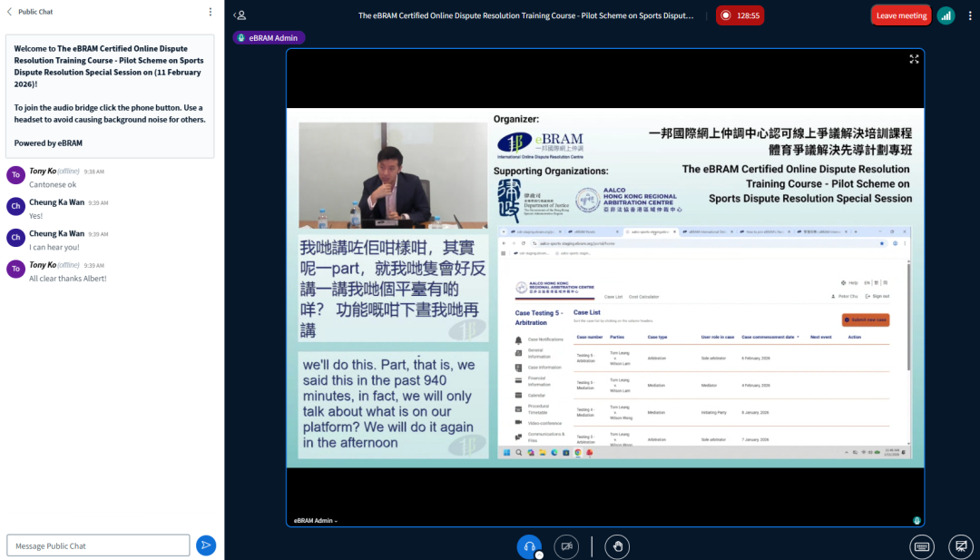Screen dimensions: 980x560
Task: Click the raise hand button
Action: tap(617, 546)
